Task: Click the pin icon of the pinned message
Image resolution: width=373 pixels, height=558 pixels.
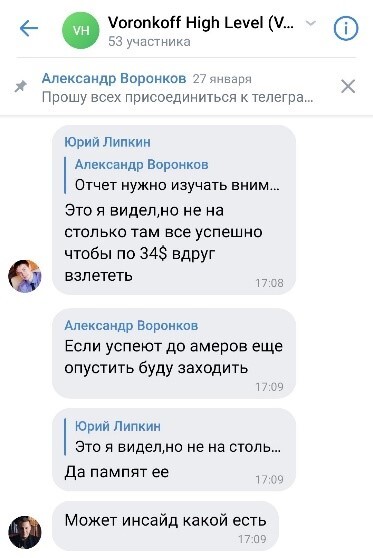Action: pos(21,86)
